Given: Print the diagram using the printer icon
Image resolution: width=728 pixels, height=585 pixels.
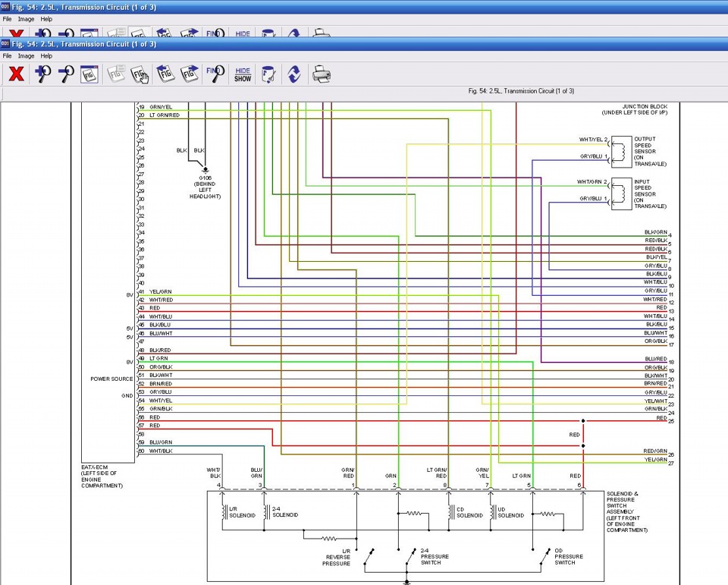Looking at the screenshot, I should tap(322, 74).
